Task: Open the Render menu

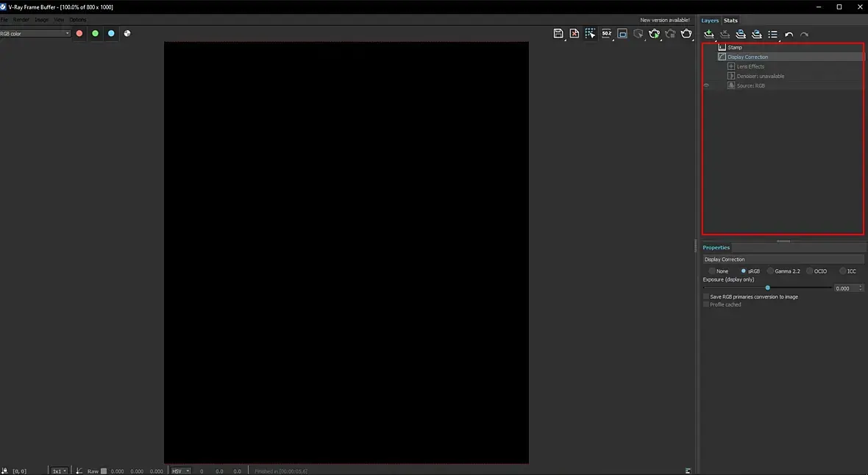Action: 21,19
